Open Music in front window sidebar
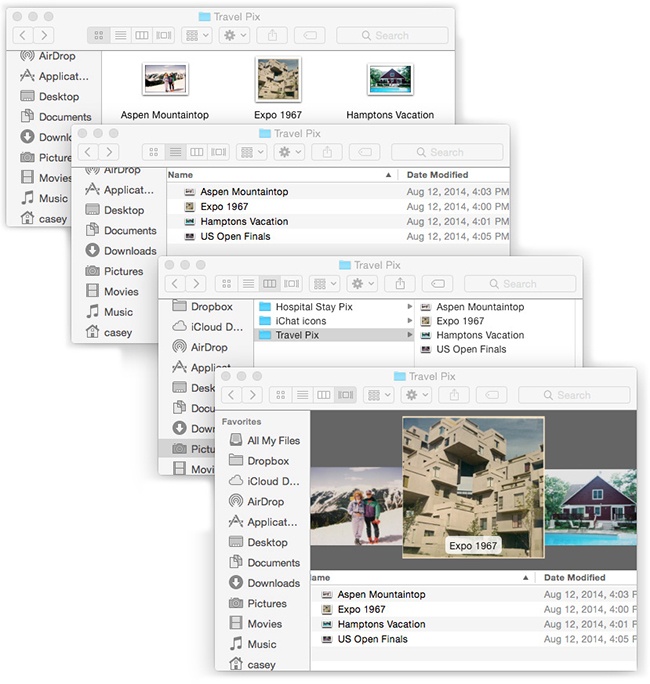 coord(253,644)
